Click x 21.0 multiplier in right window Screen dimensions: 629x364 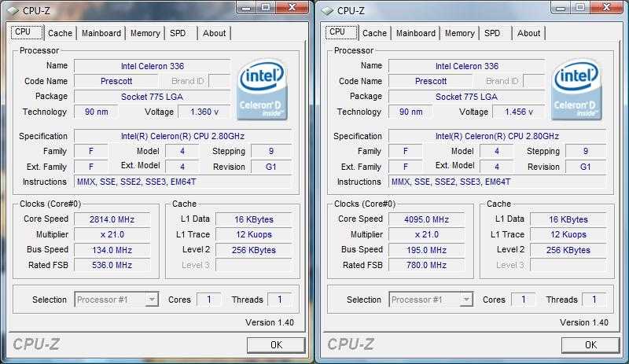point(426,235)
